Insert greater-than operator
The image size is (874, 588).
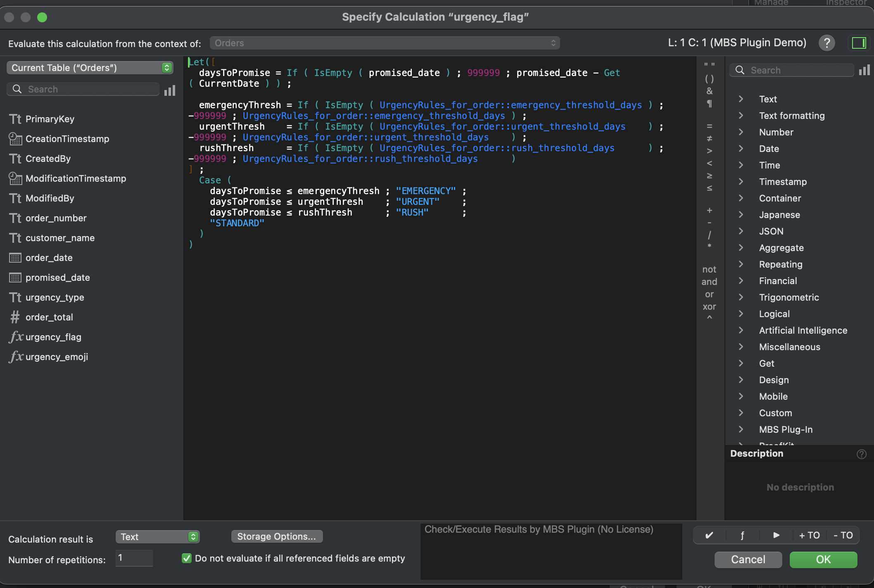coord(709,151)
